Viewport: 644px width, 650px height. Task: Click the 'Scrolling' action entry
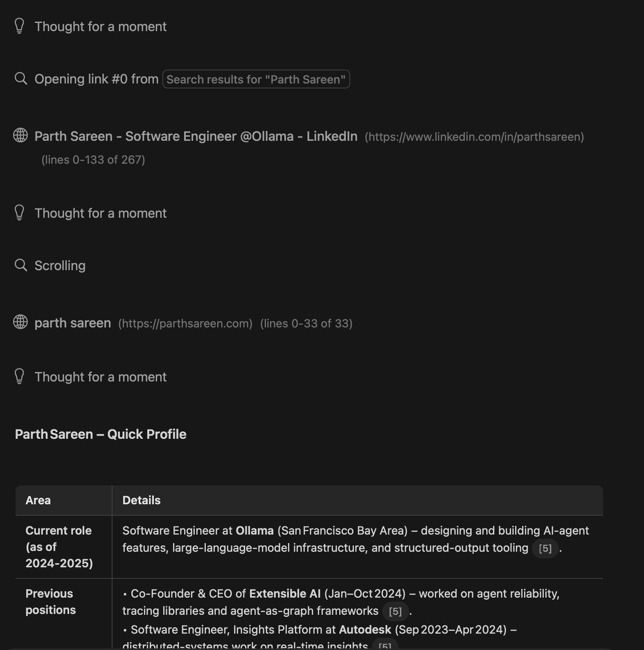point(60,265)
